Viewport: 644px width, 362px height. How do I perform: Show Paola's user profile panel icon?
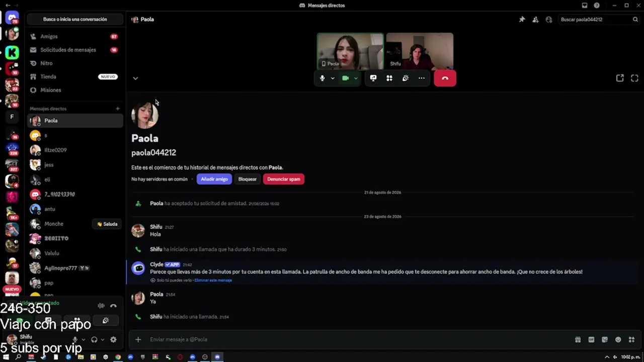tap(549, 20)
